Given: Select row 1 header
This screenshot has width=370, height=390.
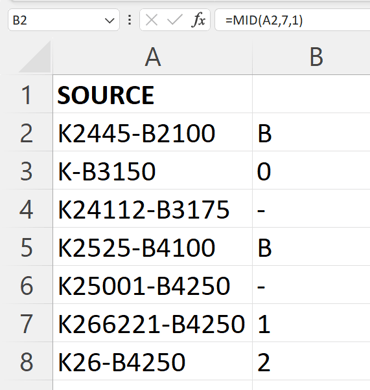Looking at the screenshot, I should click(26, 95).
